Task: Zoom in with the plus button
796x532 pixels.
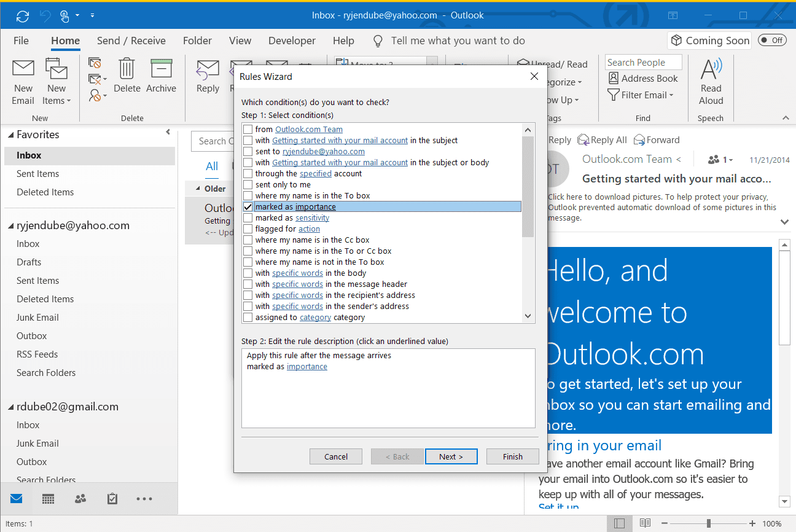Action: click(752, 524)
